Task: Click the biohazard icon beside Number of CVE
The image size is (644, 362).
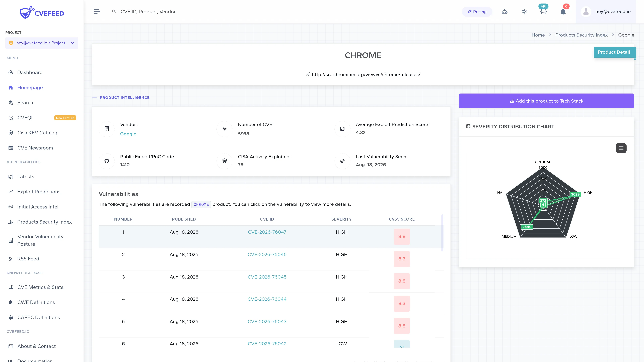Action: [x=225, y=129]
